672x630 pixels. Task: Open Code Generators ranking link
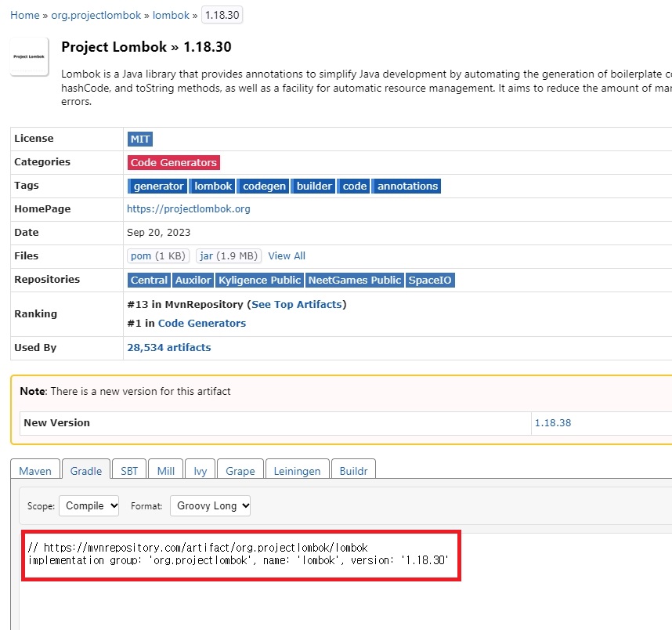pyautogui.click(x=202, y=324)
